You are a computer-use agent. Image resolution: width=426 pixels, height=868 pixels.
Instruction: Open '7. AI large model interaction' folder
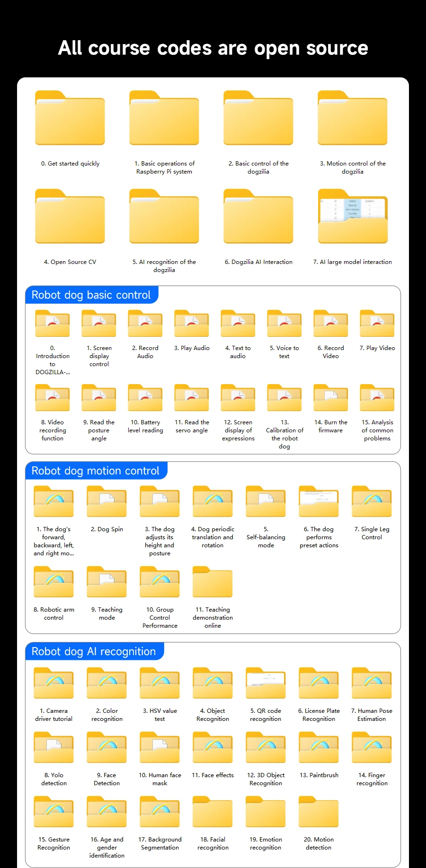353,217
